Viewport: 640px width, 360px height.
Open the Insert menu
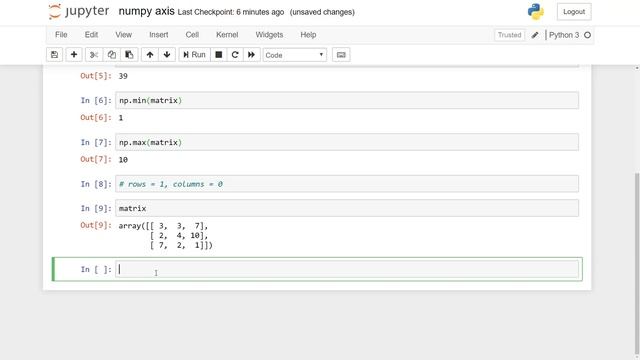click(158, 35)
